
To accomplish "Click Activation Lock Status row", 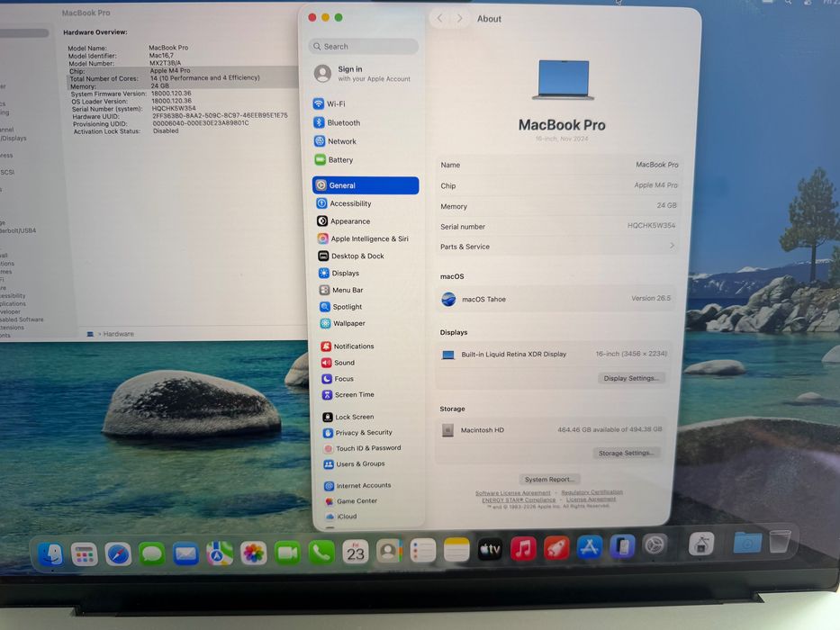I will pos(126,131).
